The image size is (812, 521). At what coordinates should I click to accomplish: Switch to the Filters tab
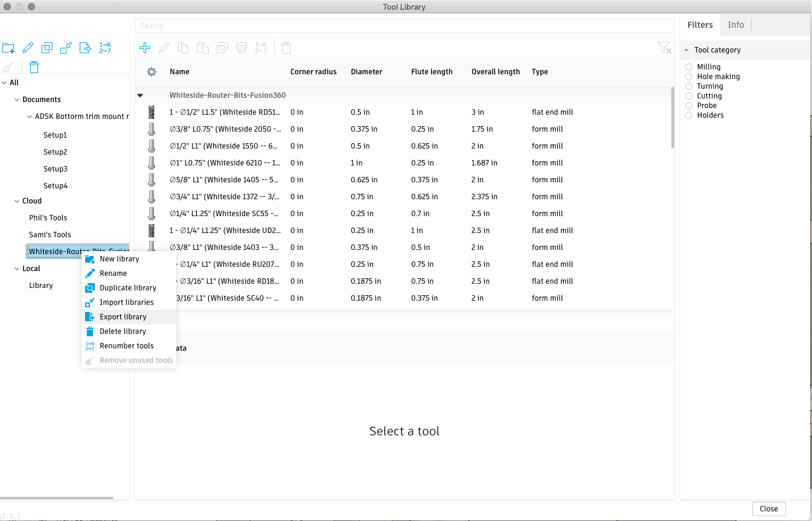[x=700, y=25]
